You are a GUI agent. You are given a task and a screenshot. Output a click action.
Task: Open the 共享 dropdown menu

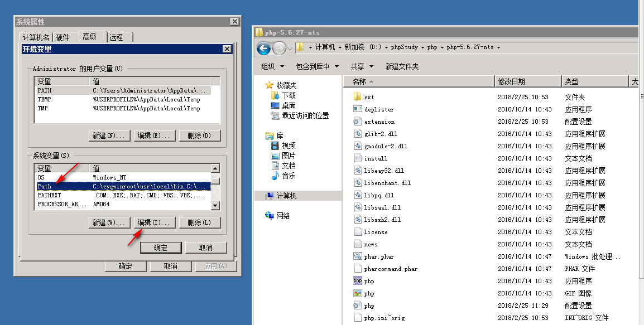(362, 66)
